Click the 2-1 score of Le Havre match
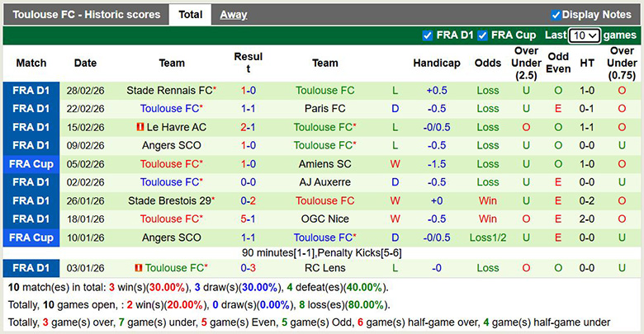Image resolution: width=644 pixels, height=334 pixels. pos(248,127)
